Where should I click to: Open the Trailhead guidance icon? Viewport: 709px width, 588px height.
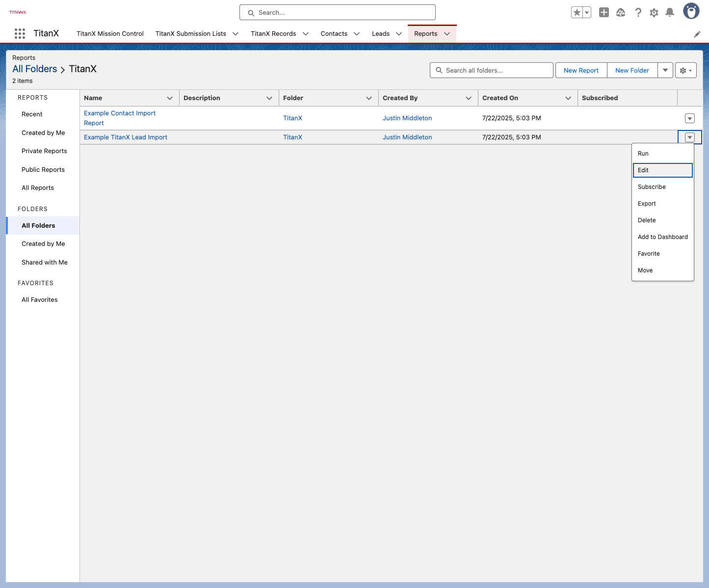click(x=621, y=13)
